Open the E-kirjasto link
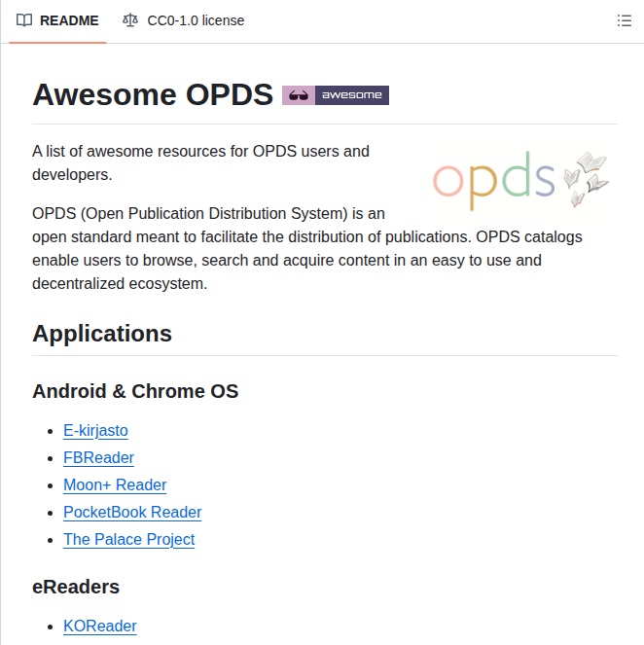The image size is (644, 645). (95, 431)
